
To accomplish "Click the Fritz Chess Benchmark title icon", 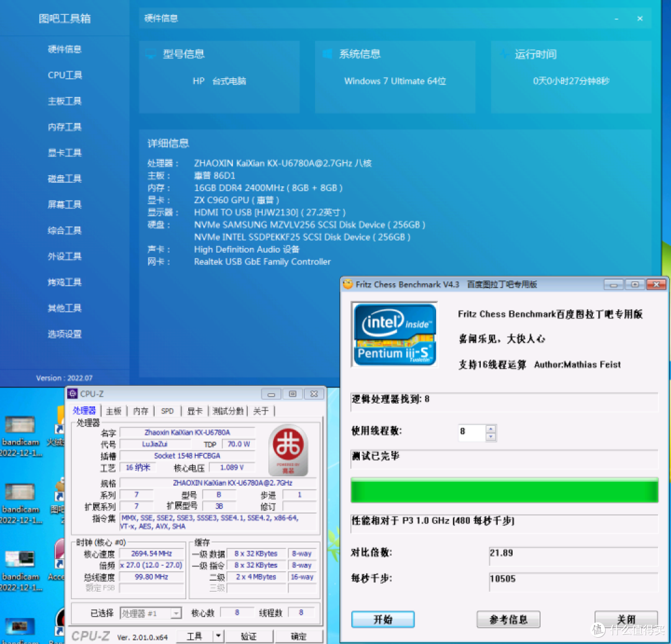I will [x=348, y=284].
